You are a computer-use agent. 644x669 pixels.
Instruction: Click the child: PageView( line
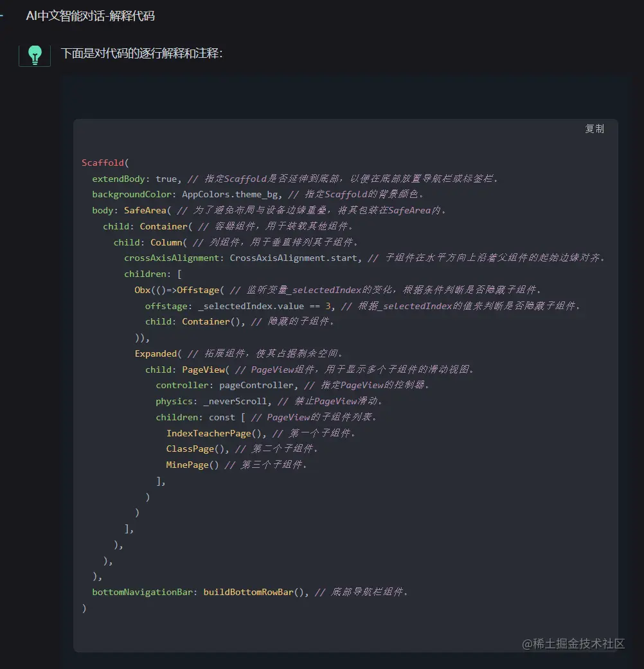pyautogui.click(x=310, y=370)
